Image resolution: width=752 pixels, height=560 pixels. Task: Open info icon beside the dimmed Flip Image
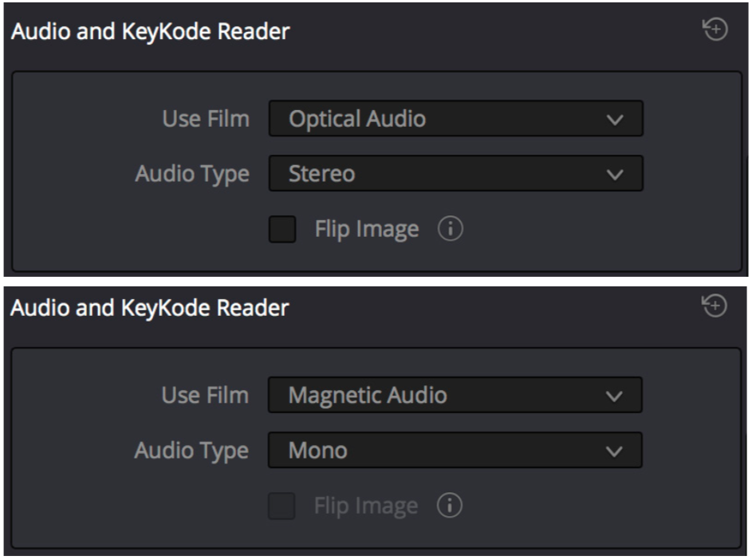point(450,505)
